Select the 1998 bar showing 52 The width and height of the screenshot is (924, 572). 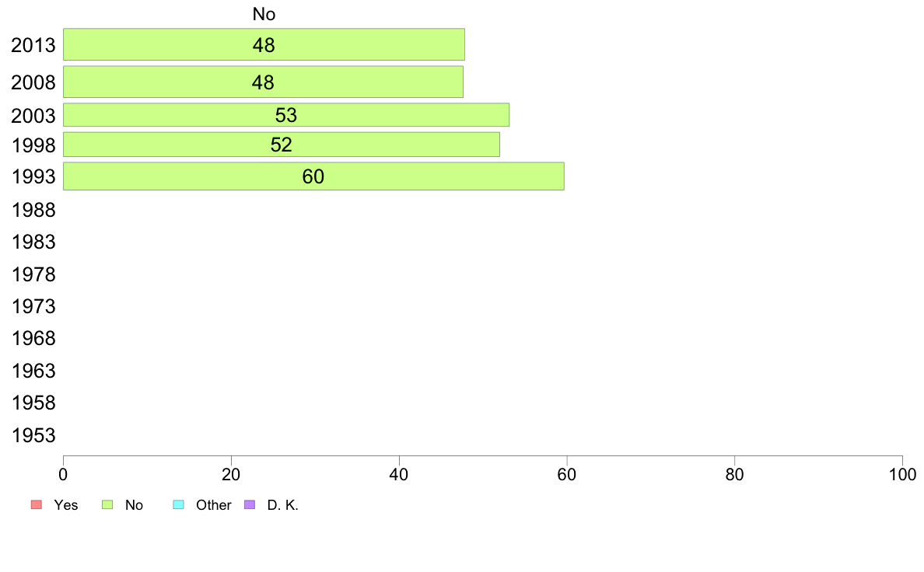point(282,145)
